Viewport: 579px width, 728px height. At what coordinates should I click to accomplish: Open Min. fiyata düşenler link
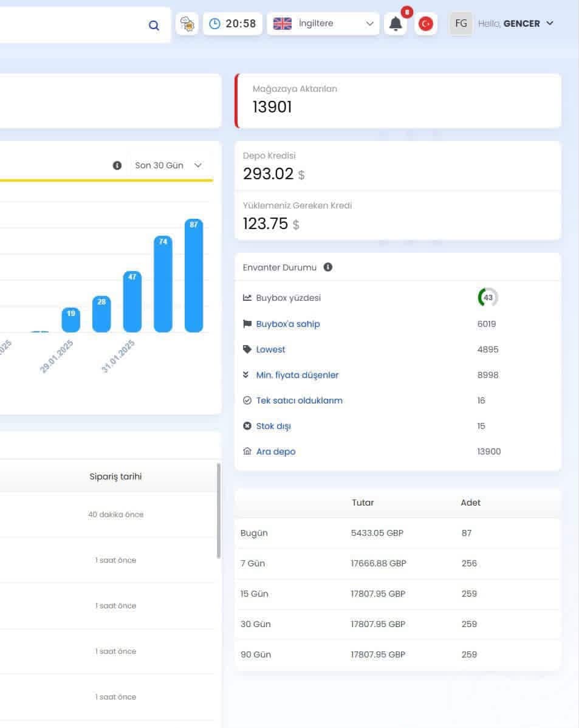pyautogui.click(x=297, y=375)
